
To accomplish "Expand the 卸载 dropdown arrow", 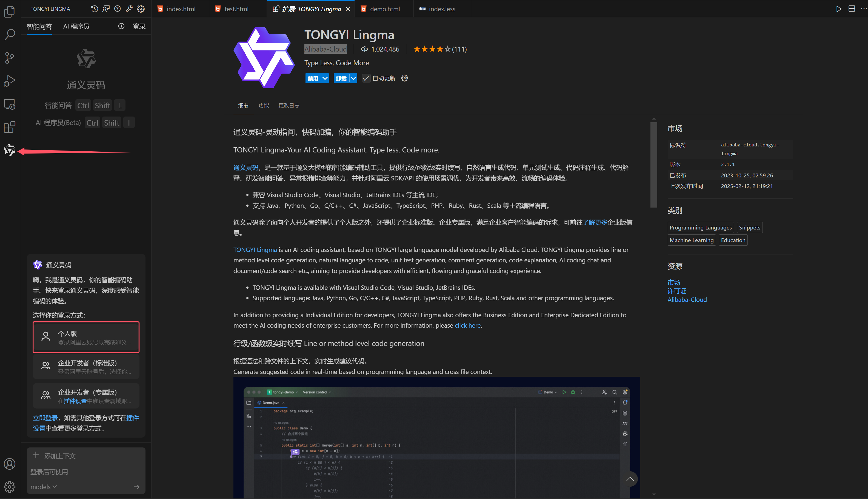I will (353, 78).
